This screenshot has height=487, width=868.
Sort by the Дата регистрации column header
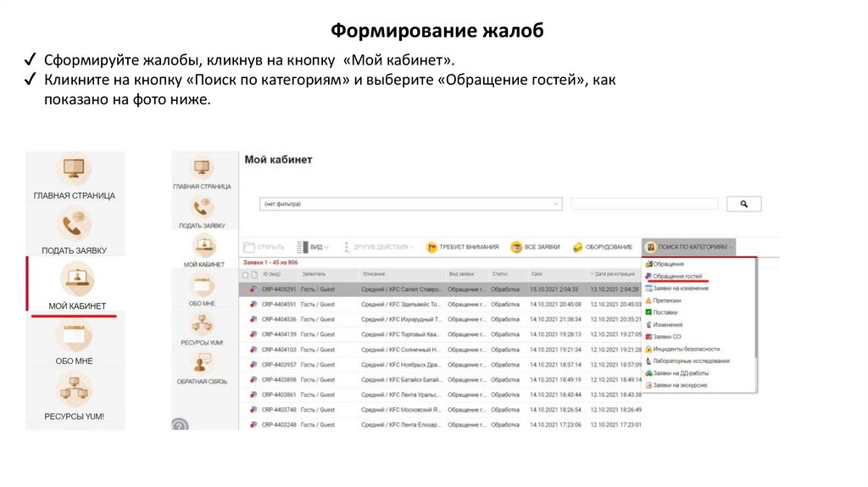(615, 274)
